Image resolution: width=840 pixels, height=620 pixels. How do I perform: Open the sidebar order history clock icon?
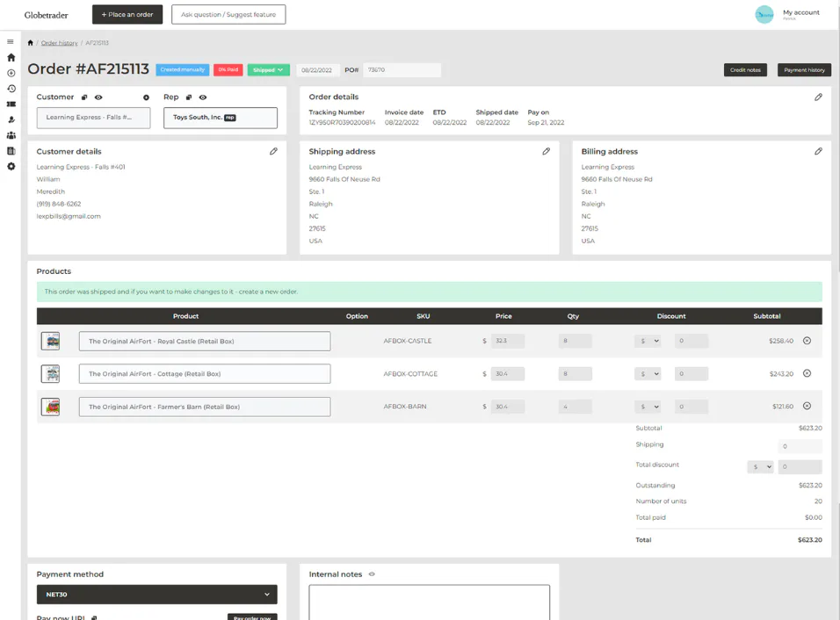pyautogui.click(x=11, y=89)
